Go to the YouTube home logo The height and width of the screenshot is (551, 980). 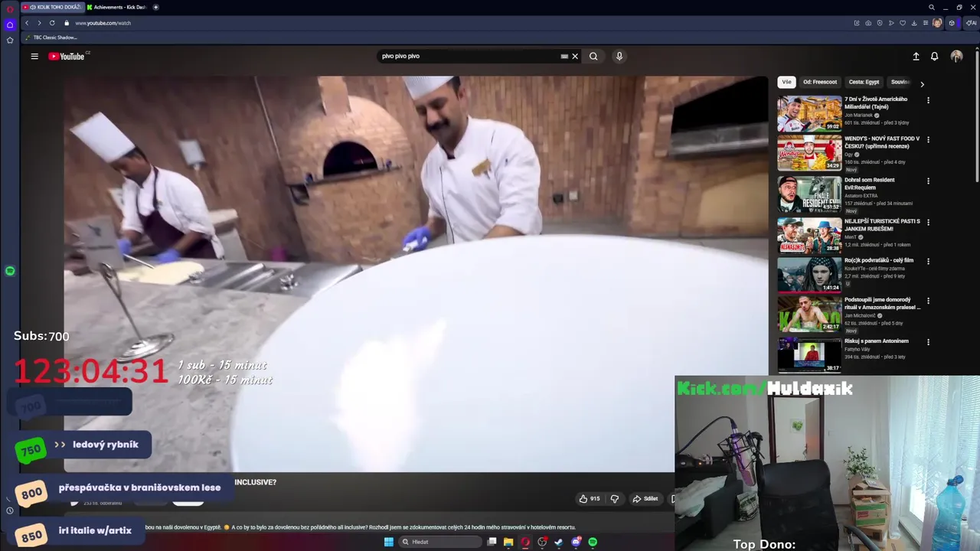point(67,56)
